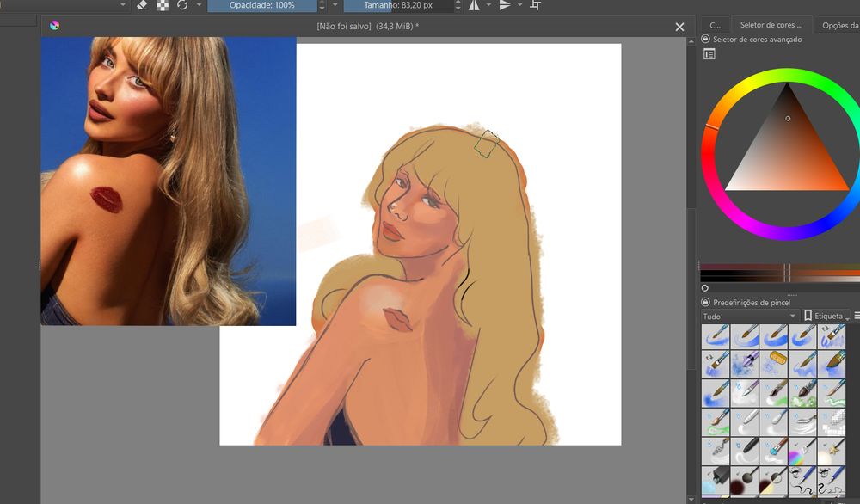Toggle the preserve alpha checkerboard icon

pyautogui.click(x=163, y=5)
